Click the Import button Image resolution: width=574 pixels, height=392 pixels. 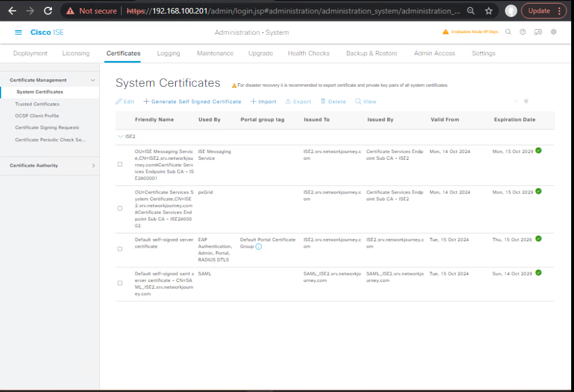coord(263,102)
